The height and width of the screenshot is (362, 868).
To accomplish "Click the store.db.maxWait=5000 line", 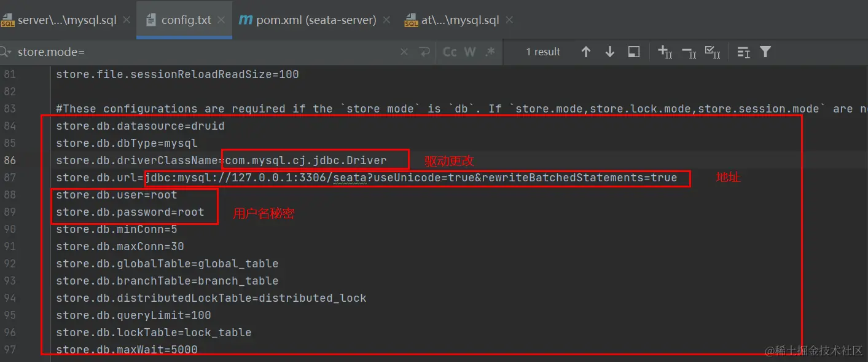I will (x=127, y=350).
